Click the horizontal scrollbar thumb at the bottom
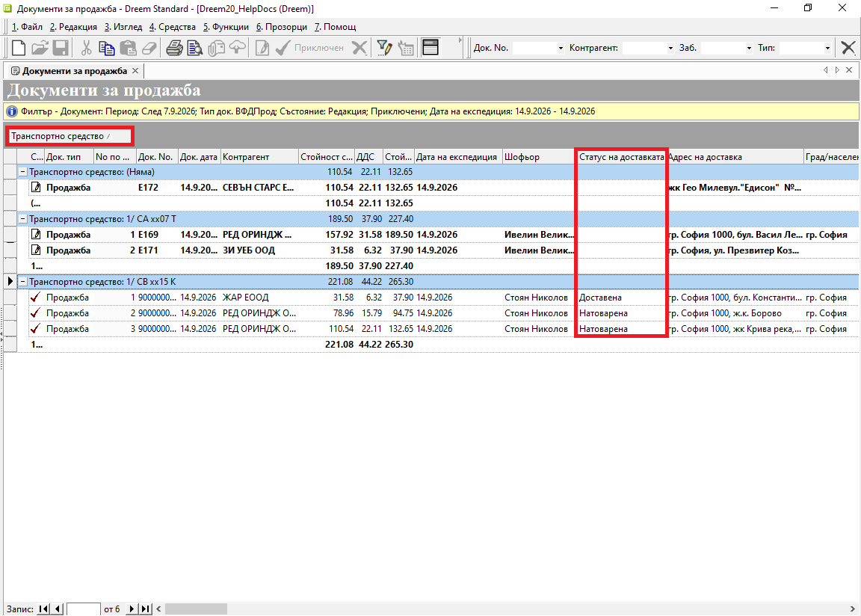The image size is (861, 616). [196, 609]
